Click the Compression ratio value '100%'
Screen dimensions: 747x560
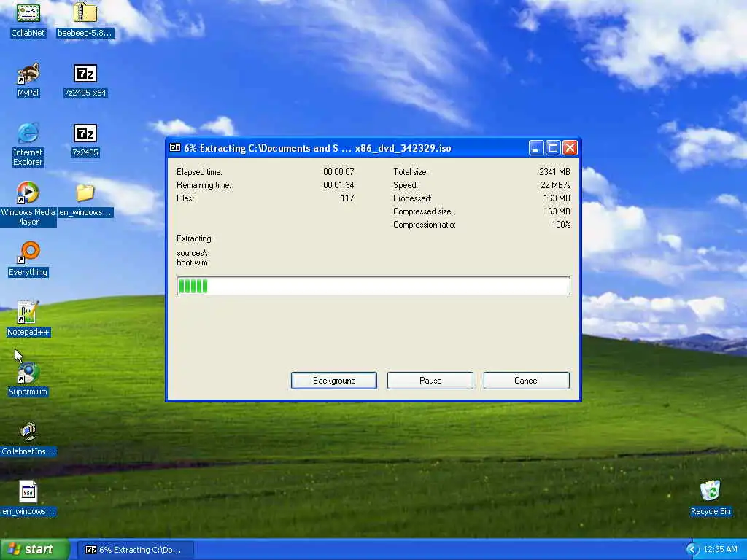click(561, 225)
